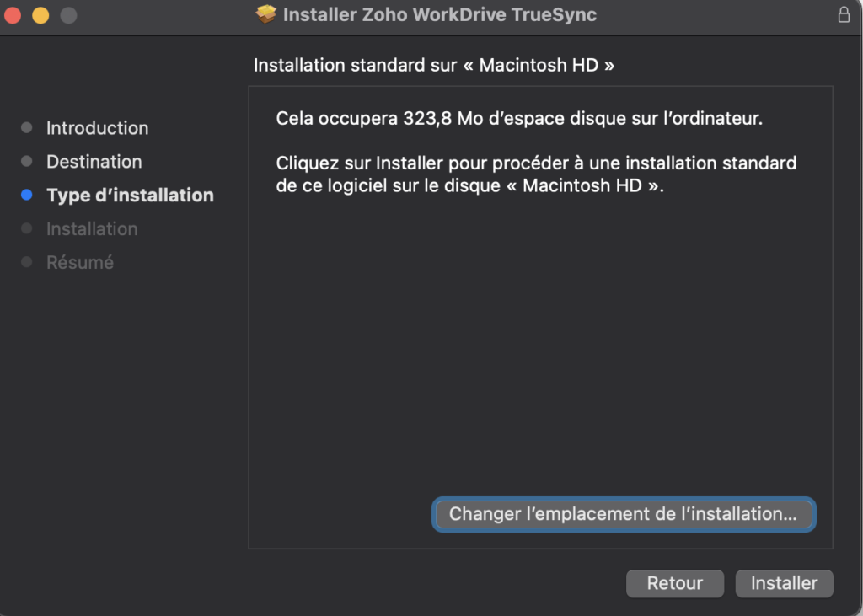Click the Installer button

coord(784,583)
